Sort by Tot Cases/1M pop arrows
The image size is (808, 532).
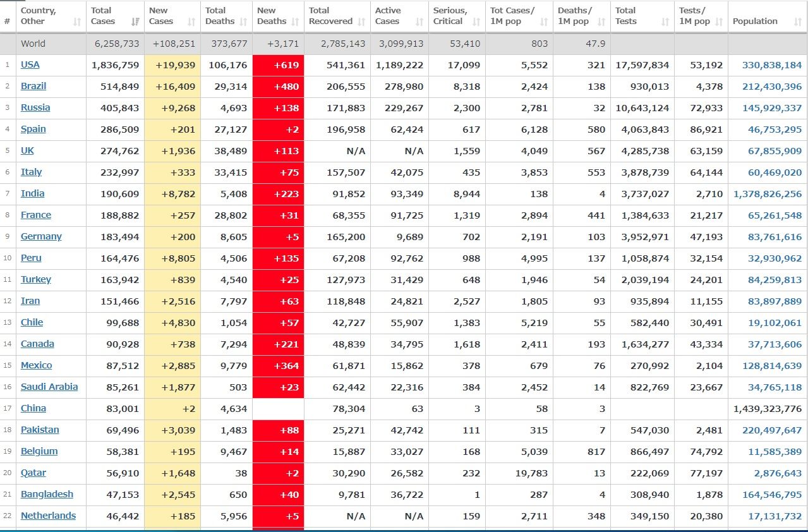(544, 22)
